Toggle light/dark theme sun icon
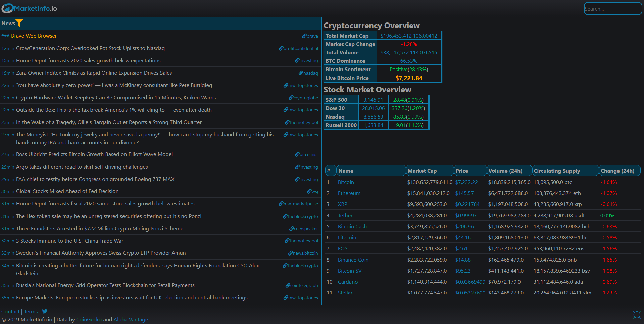The height and width of the screenshot is (324, 644). coord(637,315)
